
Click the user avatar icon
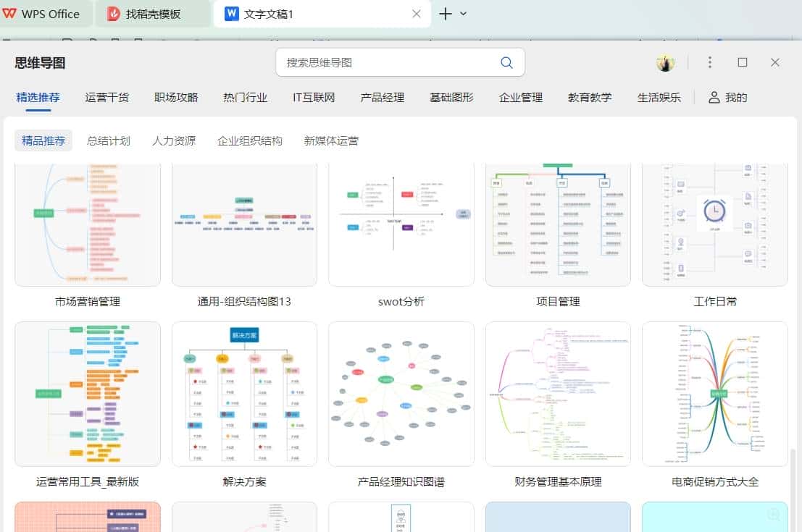click(x=665, y=63)
